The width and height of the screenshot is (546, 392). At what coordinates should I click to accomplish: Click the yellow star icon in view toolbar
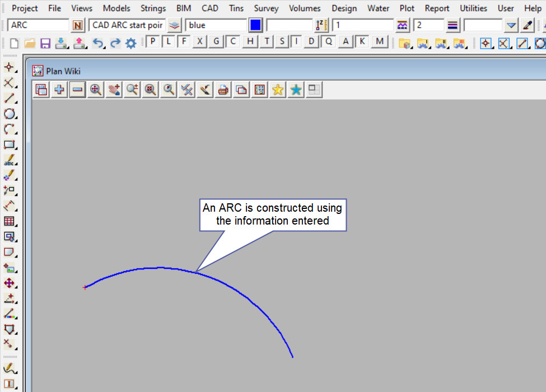277,90
